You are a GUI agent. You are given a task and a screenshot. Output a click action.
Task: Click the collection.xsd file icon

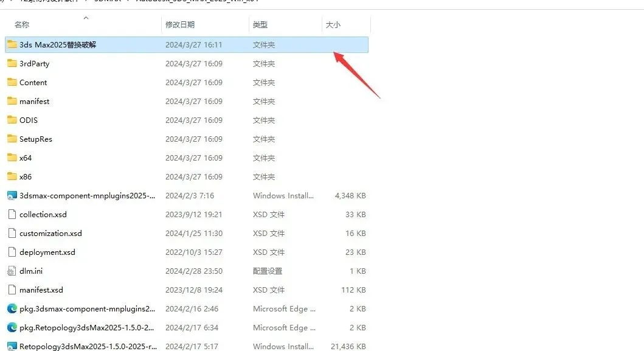pyautogui.click(x=12, y=215)
